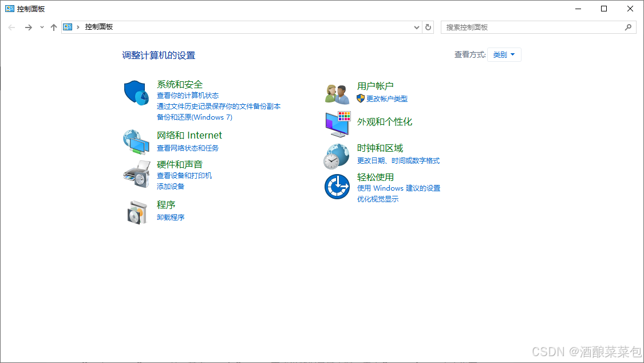Click 使用 Windows 建议的设置 link
This screenshot has height=363, width=644.
coord(399,188)
